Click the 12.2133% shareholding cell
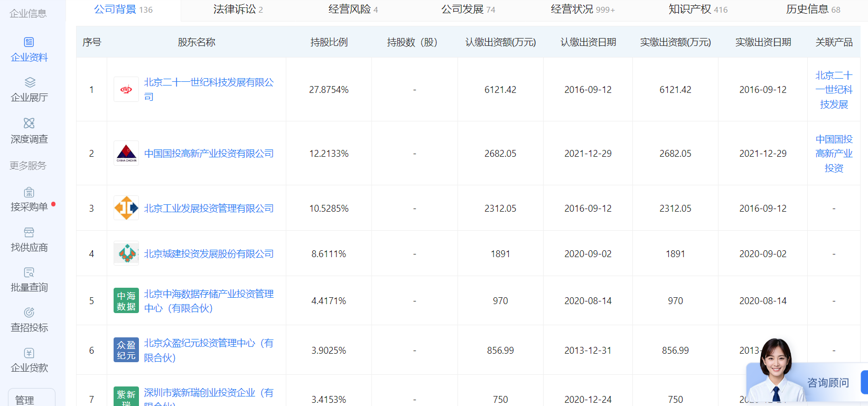 [329, 154]
